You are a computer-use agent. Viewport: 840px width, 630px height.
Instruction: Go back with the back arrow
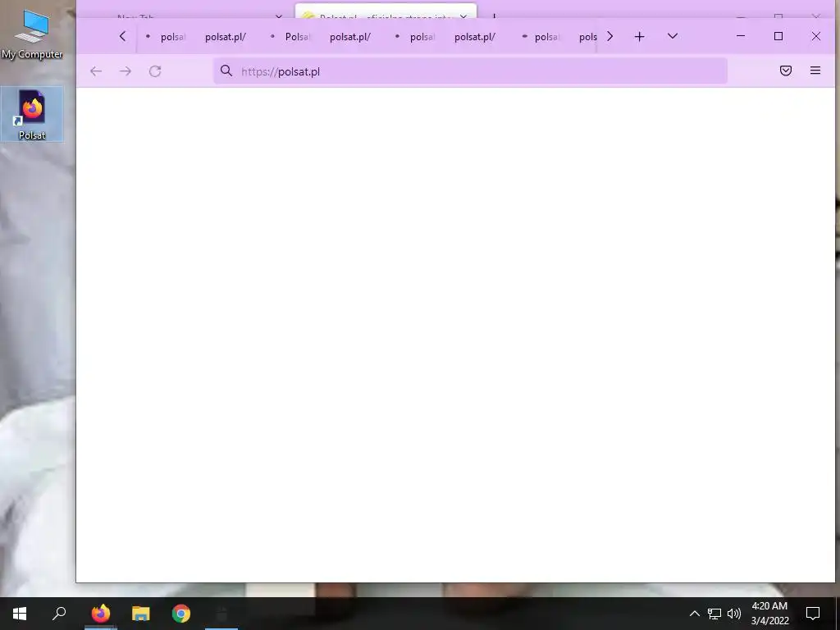(x=96, y=71)
